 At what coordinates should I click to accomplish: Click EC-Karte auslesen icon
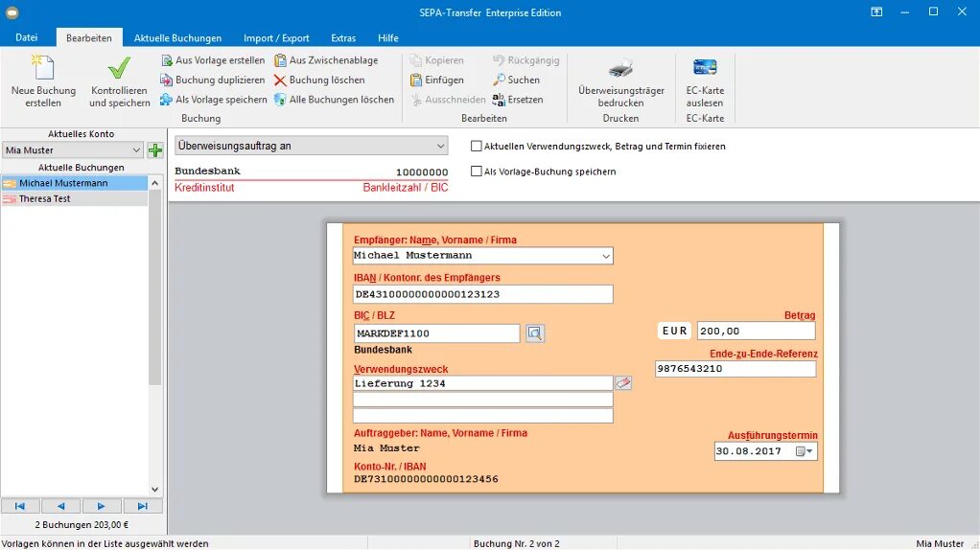(x=705, y=67)
